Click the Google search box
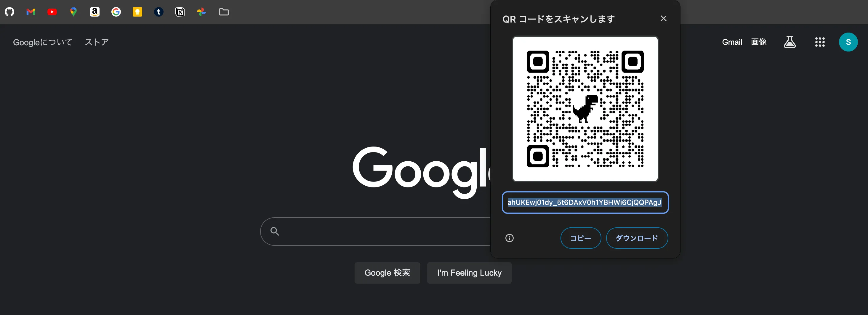 tap(375, 232)
